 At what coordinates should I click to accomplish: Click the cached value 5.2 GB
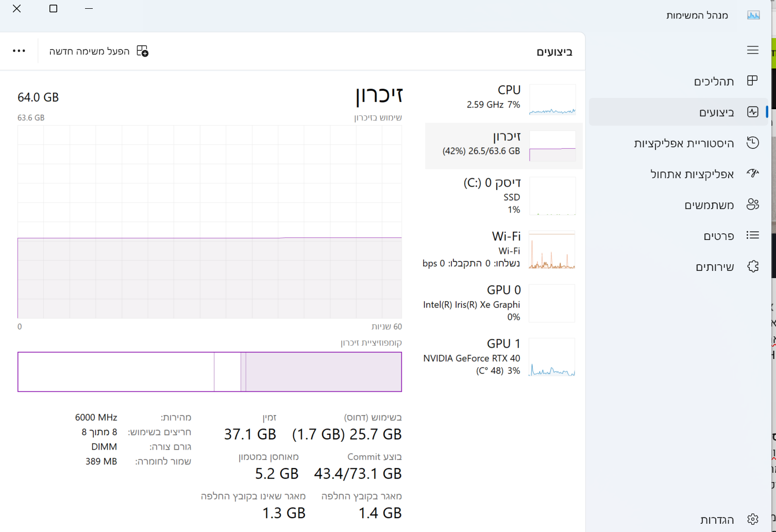tap(277, 473)
